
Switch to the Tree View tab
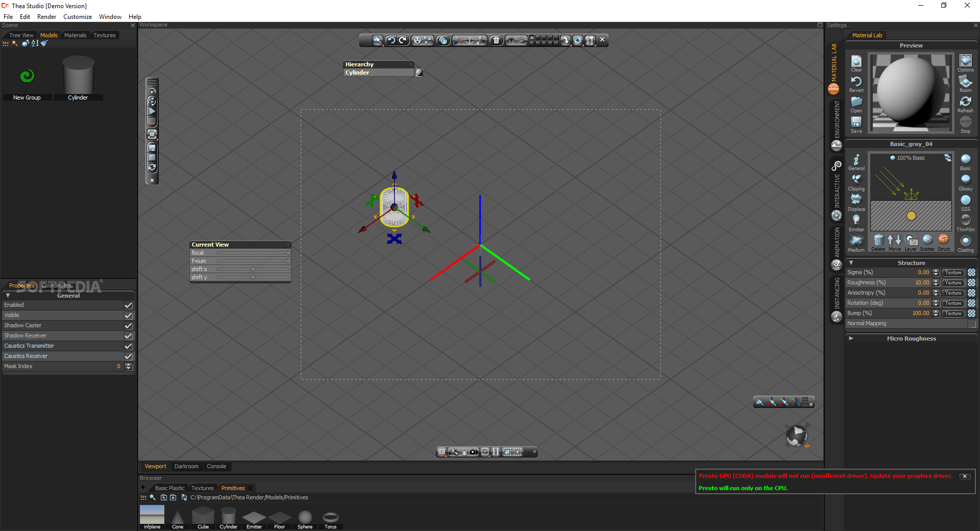coord(21,35)
